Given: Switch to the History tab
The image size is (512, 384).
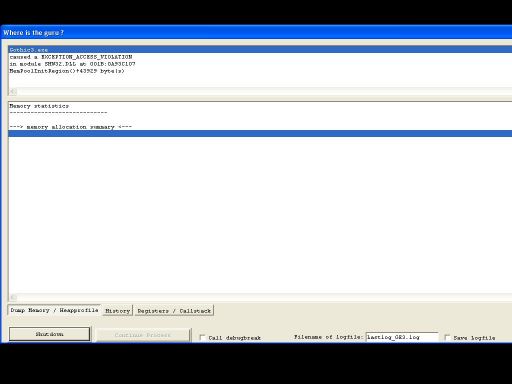Looking at the screenshot, I should click(118, 310).
